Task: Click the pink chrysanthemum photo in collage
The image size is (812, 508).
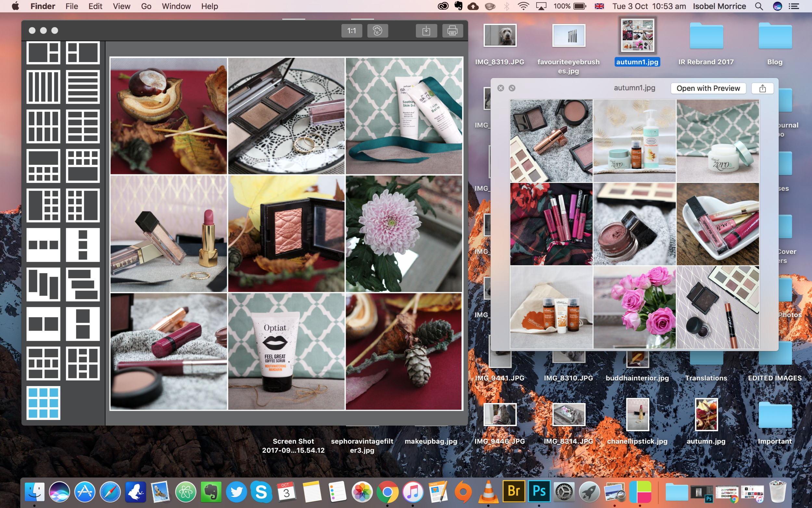Action: [x=404, y=233]
